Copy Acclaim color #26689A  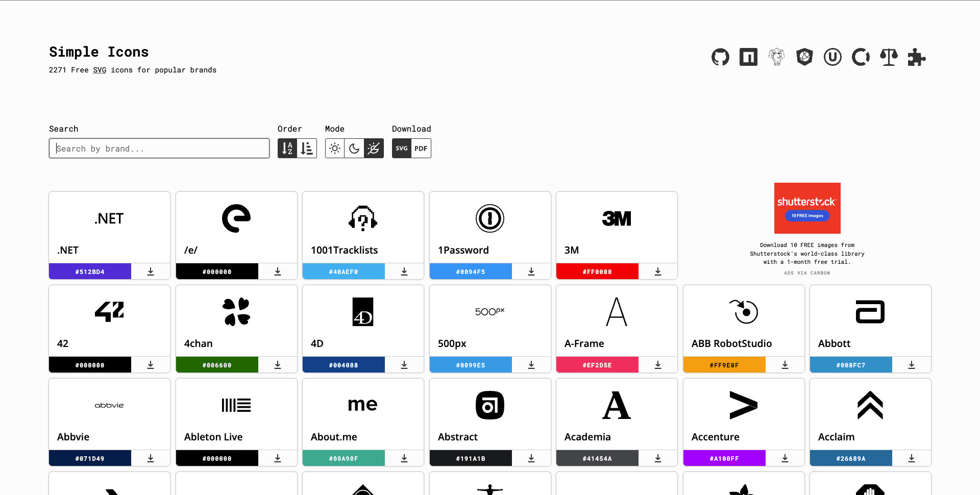click(x=851, y=458)
